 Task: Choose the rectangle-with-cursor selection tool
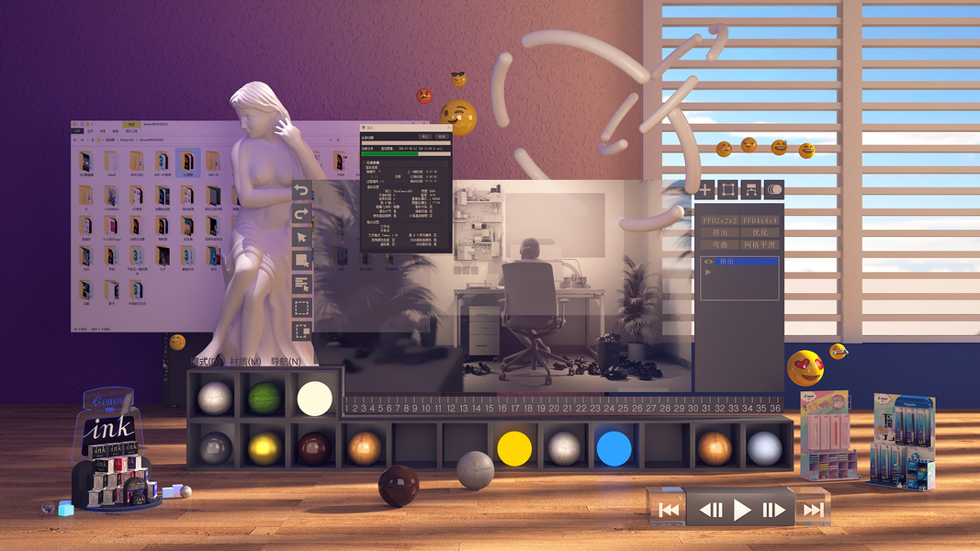[301, 261]
